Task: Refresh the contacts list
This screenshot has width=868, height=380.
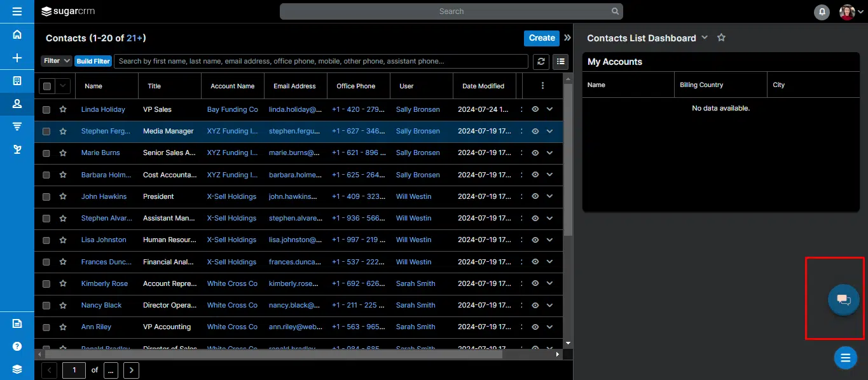Action: 541,61
